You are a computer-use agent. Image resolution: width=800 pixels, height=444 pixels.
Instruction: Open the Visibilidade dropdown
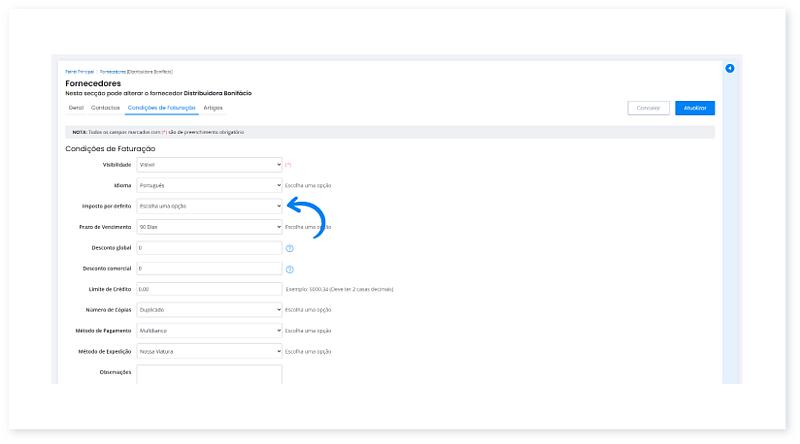pos(209,164)
